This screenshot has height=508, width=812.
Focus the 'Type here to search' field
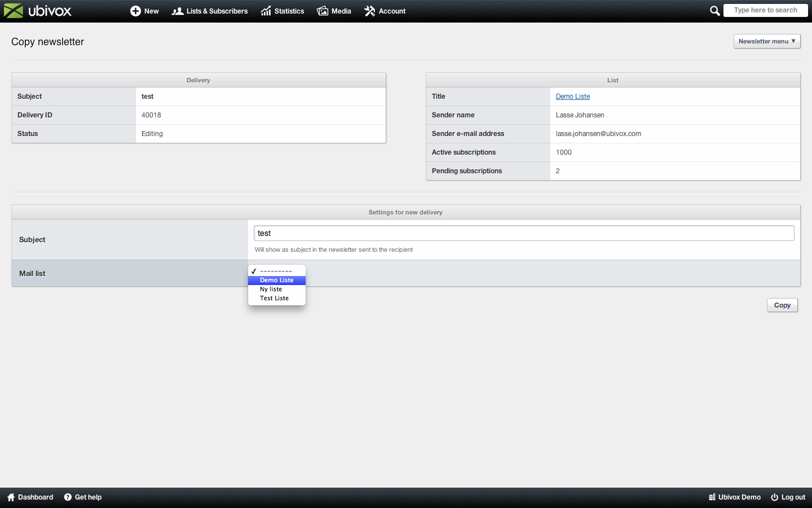(x=765, y=10)
